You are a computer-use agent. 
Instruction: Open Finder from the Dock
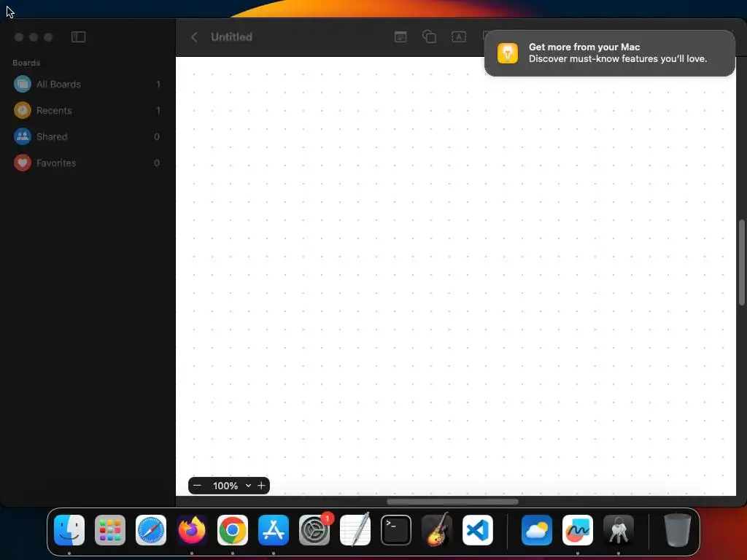coord(69,530)
